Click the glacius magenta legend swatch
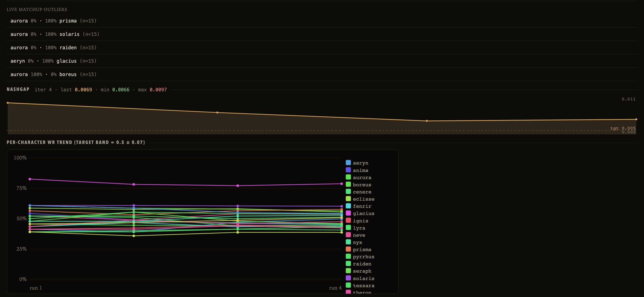 (x=348, y=213)
